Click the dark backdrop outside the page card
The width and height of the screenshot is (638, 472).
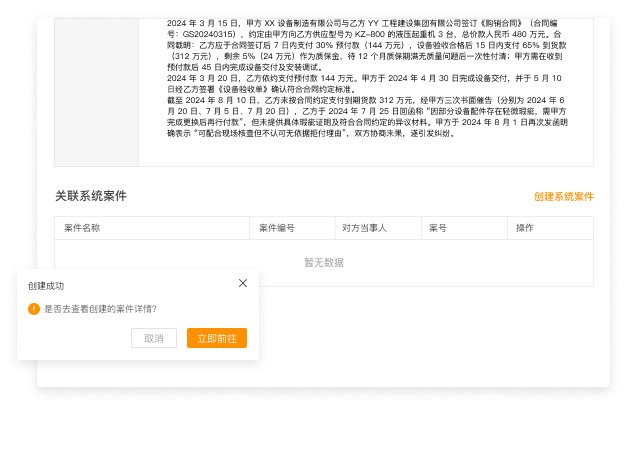(x=320, y=430)
